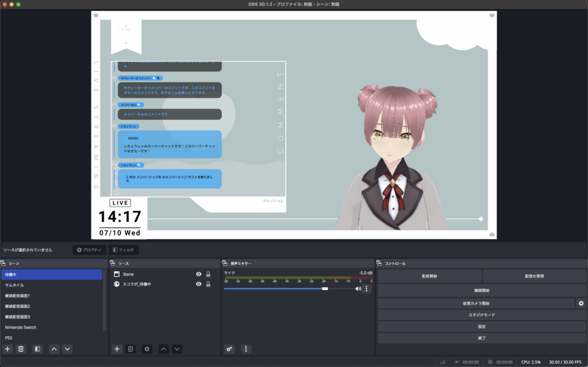Viewport: 588px width, 367px height.
Task: Mute the マイク audio channel
Action: (358, 289)
